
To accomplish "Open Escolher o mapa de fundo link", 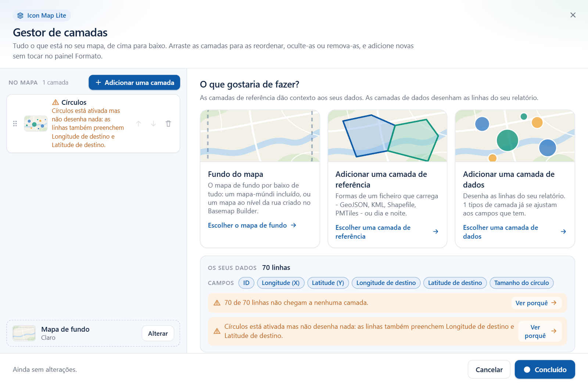I will 252,225.
